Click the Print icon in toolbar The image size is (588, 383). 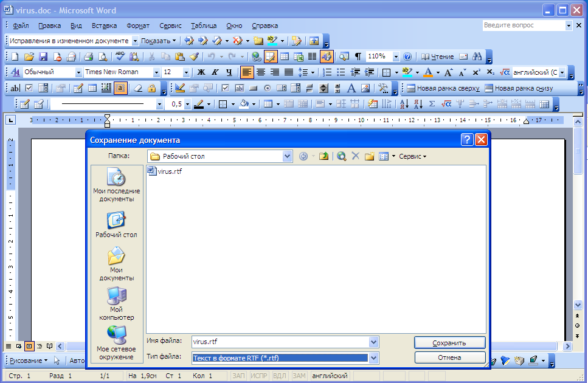click(x=88, y=57)
